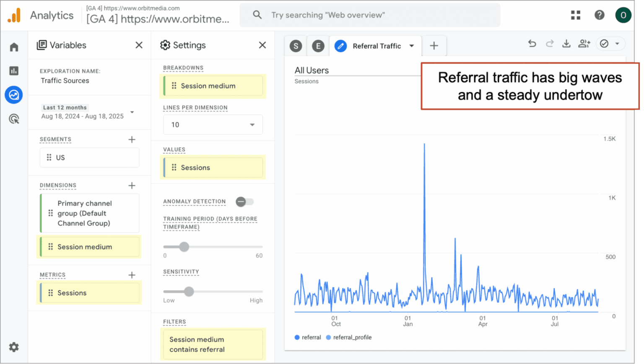The image size is (644, 364).
Task: Open the help question mark icon
Action: [x=600, y=15]
